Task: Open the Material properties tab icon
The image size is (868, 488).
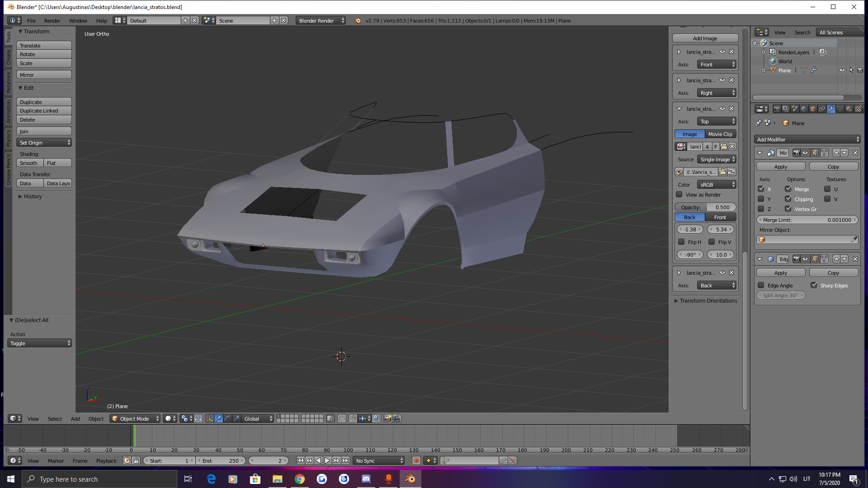Action: click(849, 109)
